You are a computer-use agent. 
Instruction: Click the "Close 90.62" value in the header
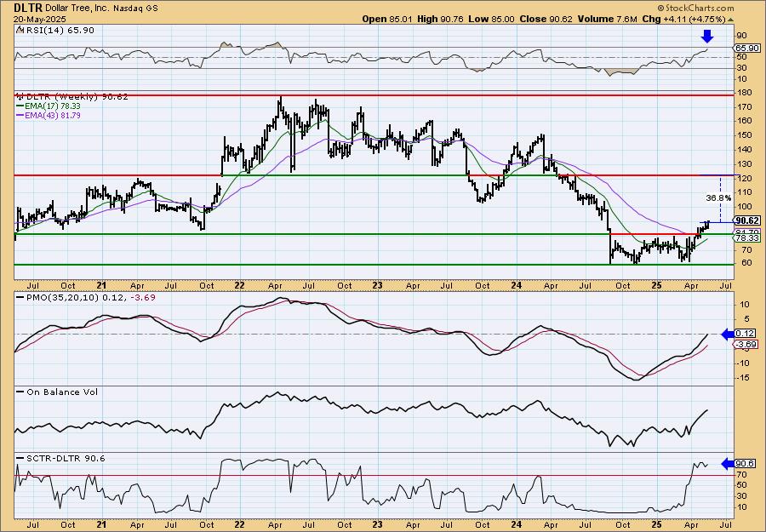point(546,19)
